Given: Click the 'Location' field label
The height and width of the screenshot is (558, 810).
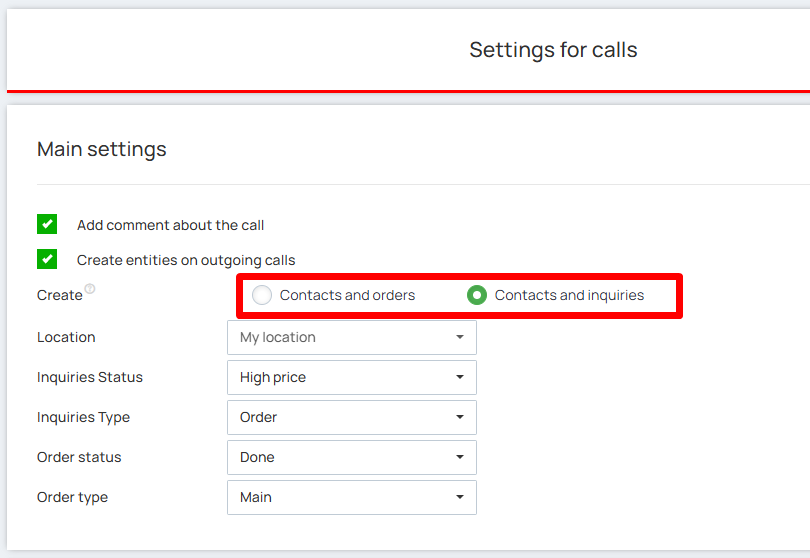Looking at the screenshot, I should [x=66, y=337].
